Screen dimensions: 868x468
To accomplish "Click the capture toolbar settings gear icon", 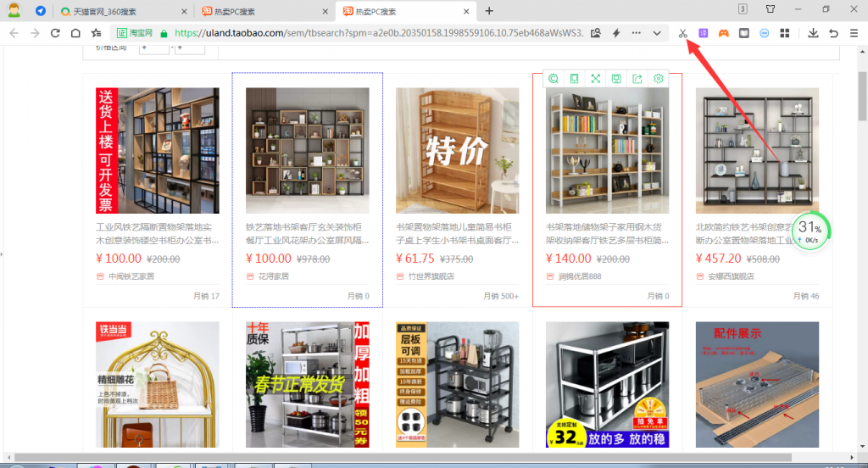I will pyautogui.click(x=658, y=79).
